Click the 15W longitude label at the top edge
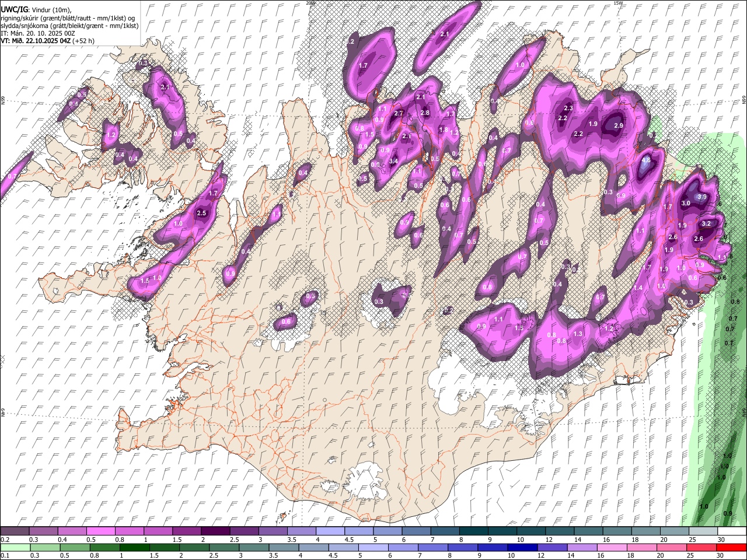Image resolution: width=747 pixels, height=560 pixels. tap(618, 3)
